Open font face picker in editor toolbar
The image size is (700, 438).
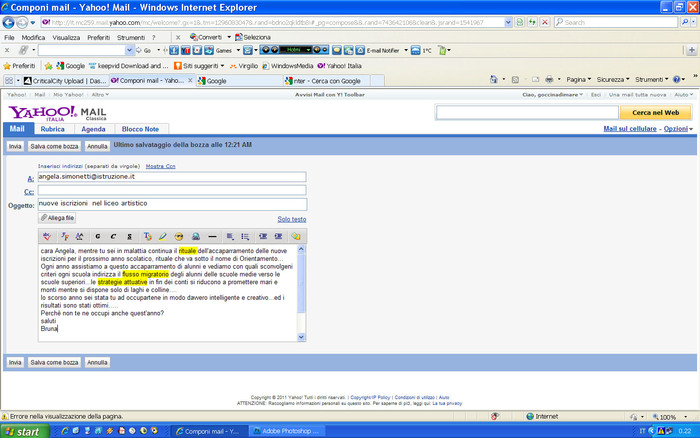pos(65,236)
